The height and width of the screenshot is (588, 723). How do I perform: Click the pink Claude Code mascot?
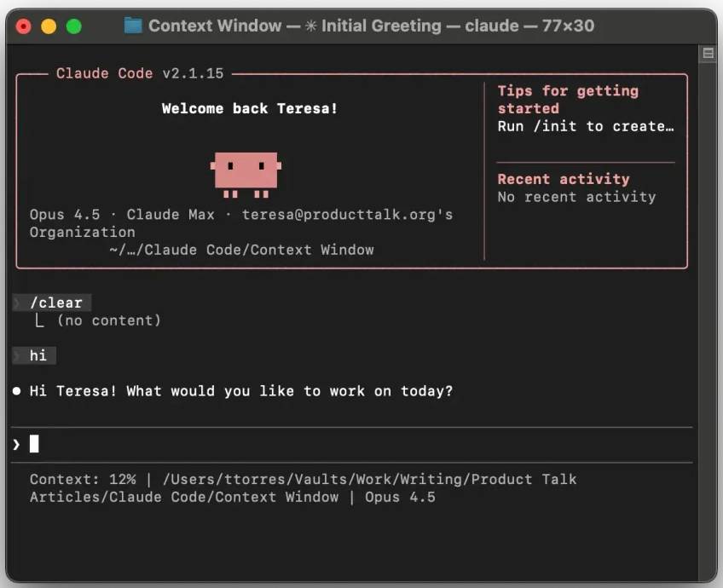(246, 174)
